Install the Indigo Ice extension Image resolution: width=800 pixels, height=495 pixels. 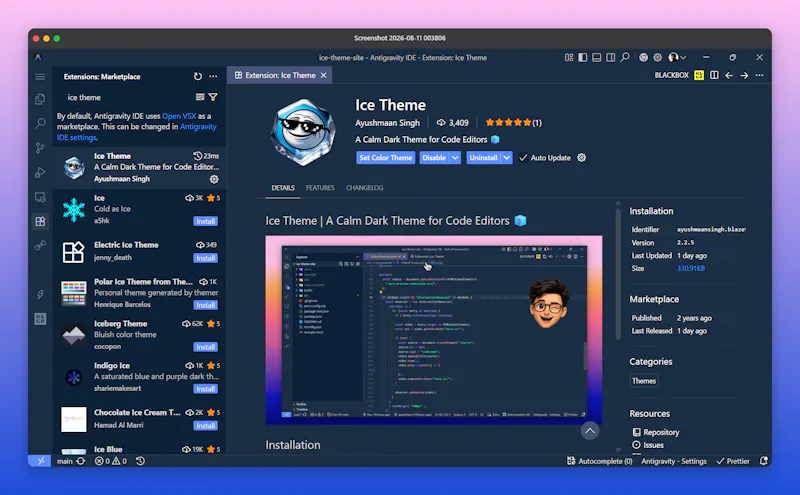click(206, 389)
